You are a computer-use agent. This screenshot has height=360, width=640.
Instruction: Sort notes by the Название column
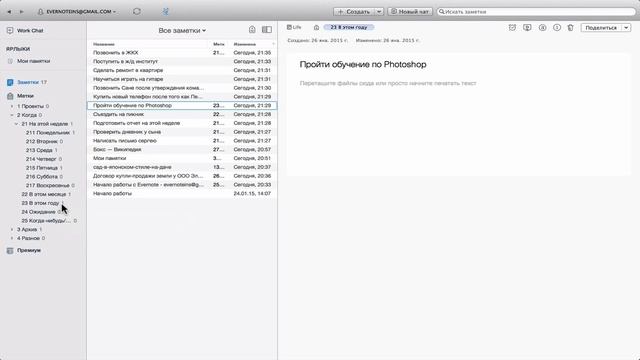pyautogui.click(x=104, y=44)
